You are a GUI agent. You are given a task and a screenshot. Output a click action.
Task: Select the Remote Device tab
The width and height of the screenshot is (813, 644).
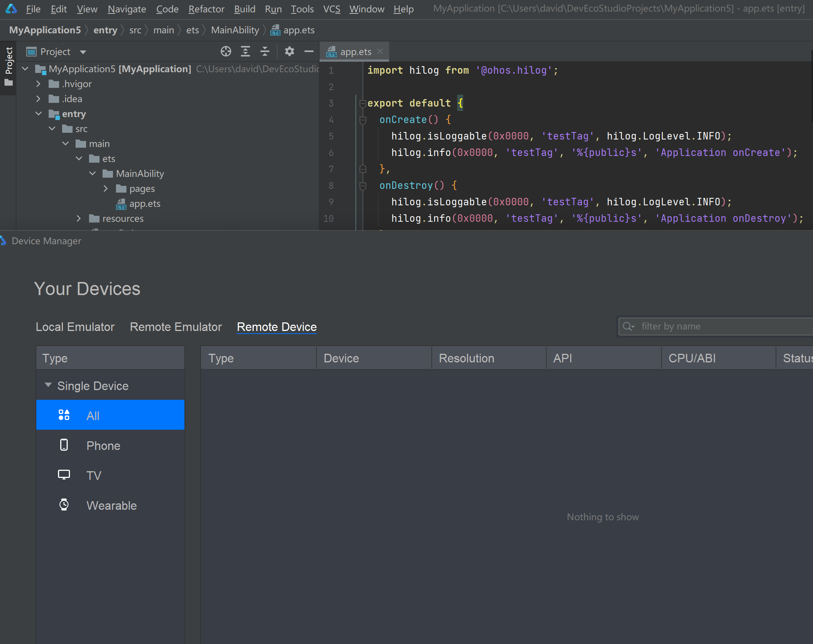277,327
